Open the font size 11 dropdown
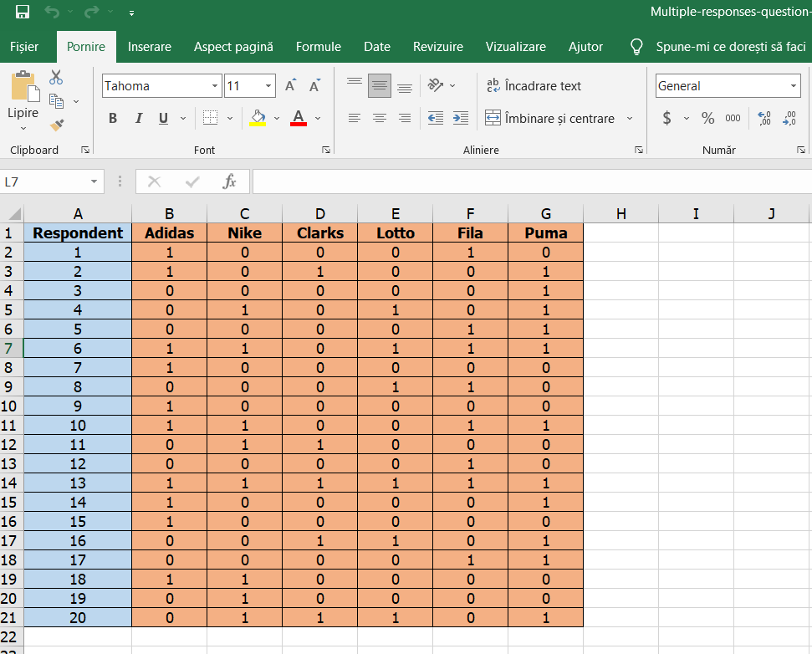 pyautogui.click(x=268, y=86)
